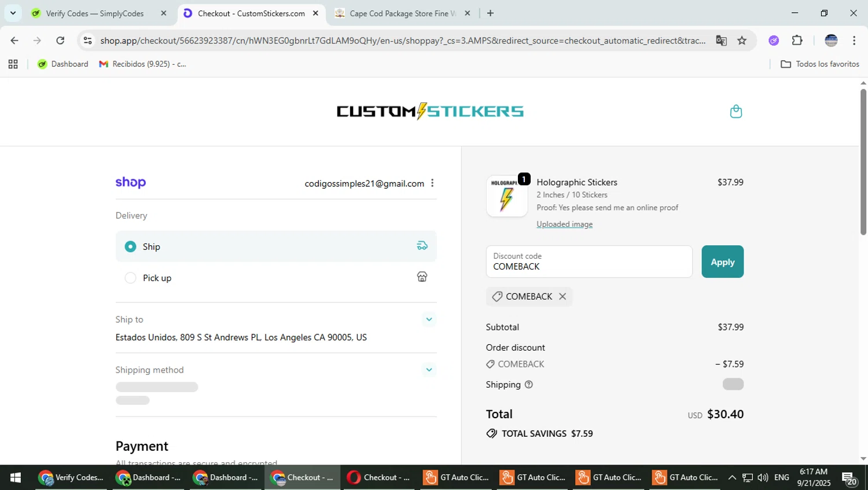Expand the Shipping method section
This screenshot has width=868, height=490.
click(x=429, y=370)
